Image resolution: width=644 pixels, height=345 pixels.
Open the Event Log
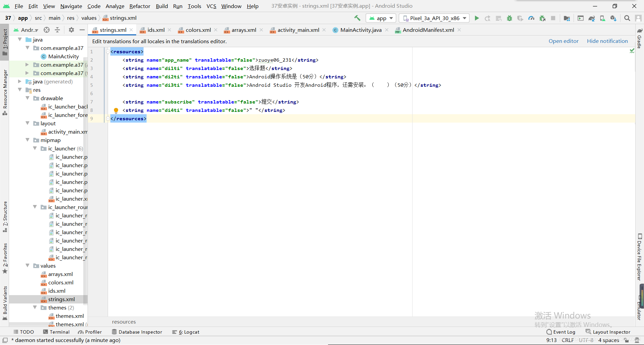click(561, 332)
